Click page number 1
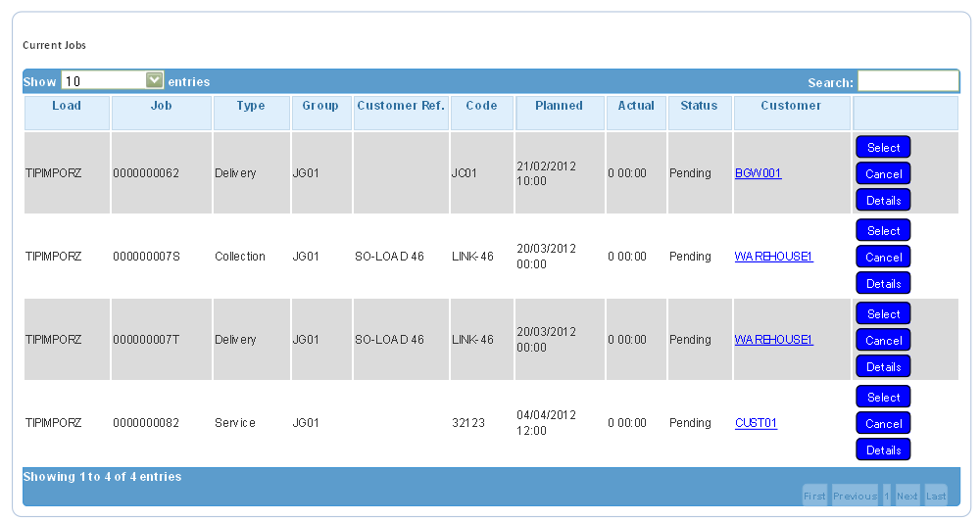980x521 pixels. (x=886, y=496)
